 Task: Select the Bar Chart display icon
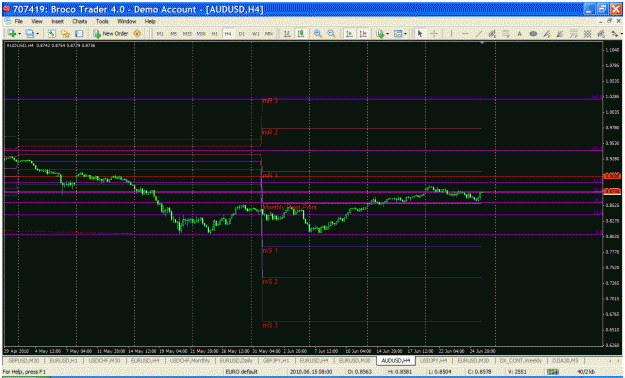click(287, 34)
